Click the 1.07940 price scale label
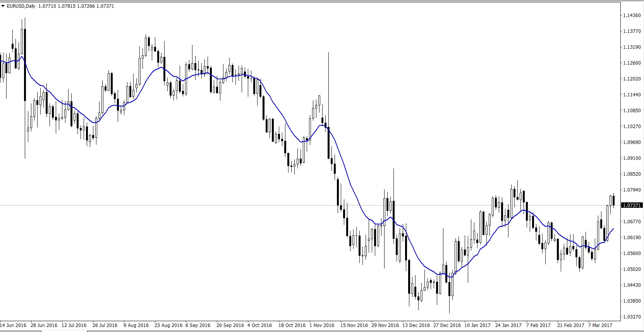Viewport: 644px width, 332px height. (x=631, y=190)
